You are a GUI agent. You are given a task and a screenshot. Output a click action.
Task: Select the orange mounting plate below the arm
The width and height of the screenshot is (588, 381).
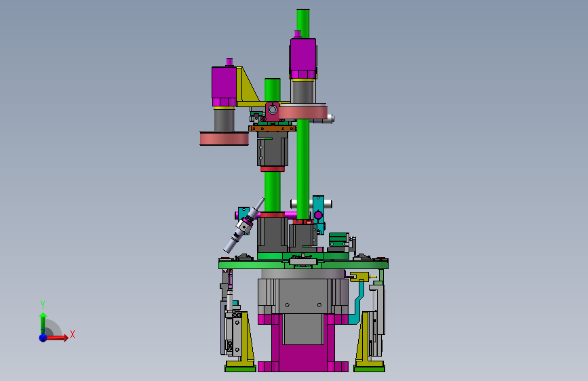272,128
